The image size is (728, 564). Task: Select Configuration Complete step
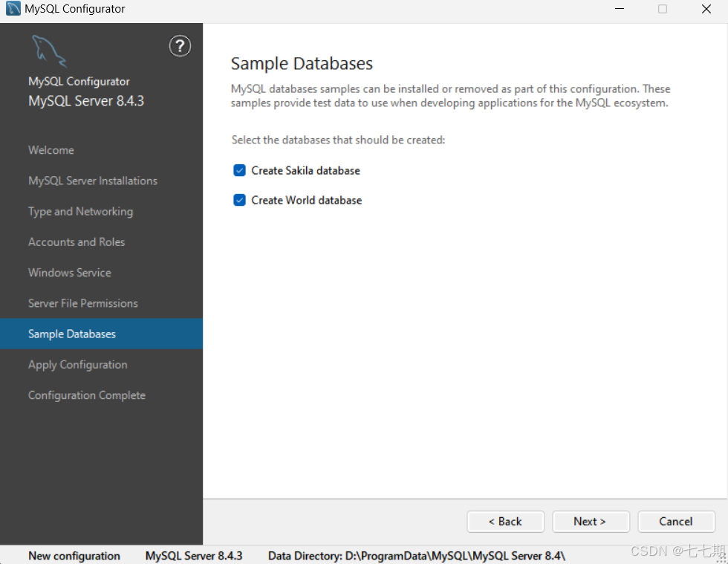pyautogui.click(x=87, y=395)
